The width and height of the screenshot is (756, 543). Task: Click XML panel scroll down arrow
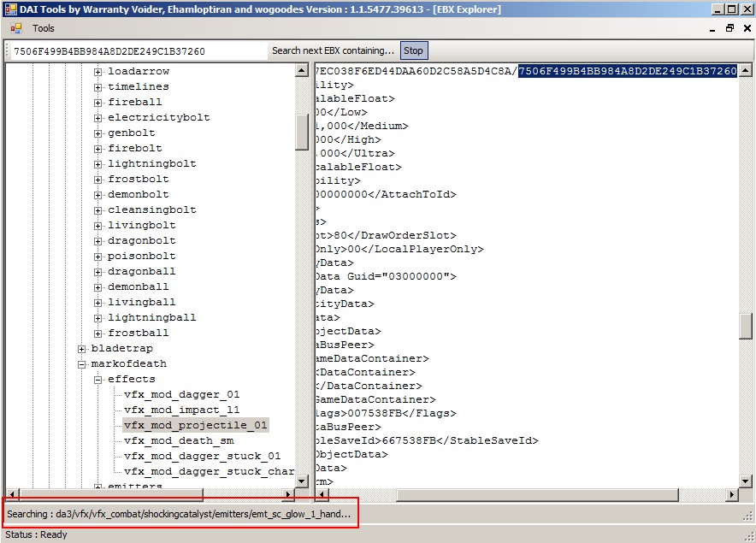(x=746, y=481)
